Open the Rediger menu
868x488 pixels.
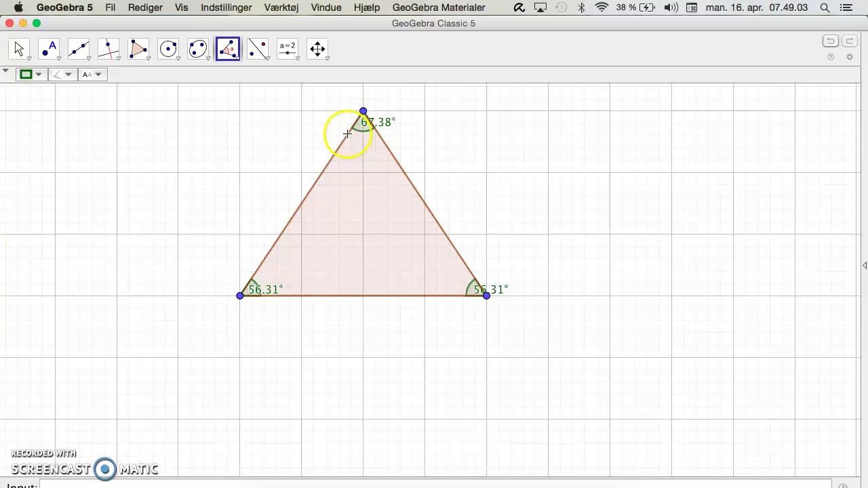[145, 7]
